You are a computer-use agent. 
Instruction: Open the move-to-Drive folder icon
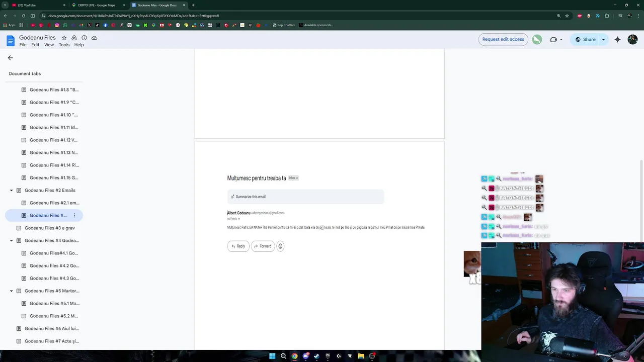tap(74, 38)
